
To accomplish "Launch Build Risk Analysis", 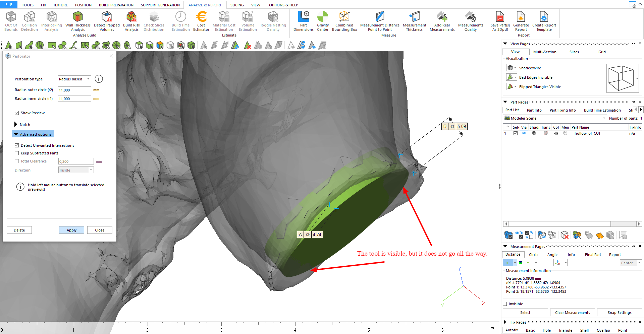I will click(x=131, y=21).
